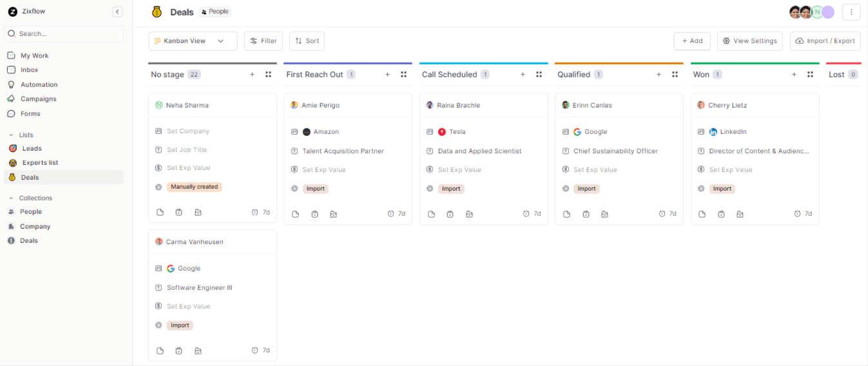Open Automation in the sidebar

[x=39, y=84]
